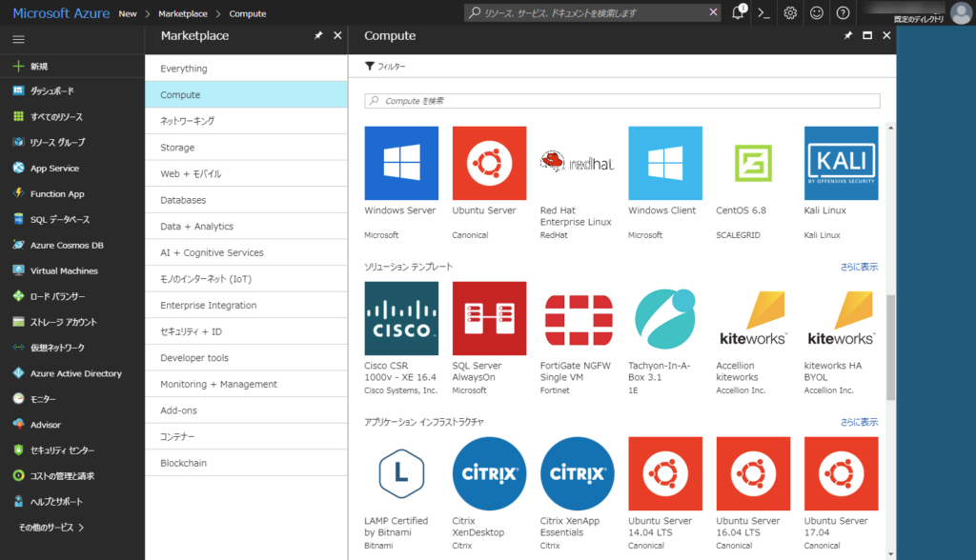
Task: Click the feedback smiley icon
Action: point(817,13)
